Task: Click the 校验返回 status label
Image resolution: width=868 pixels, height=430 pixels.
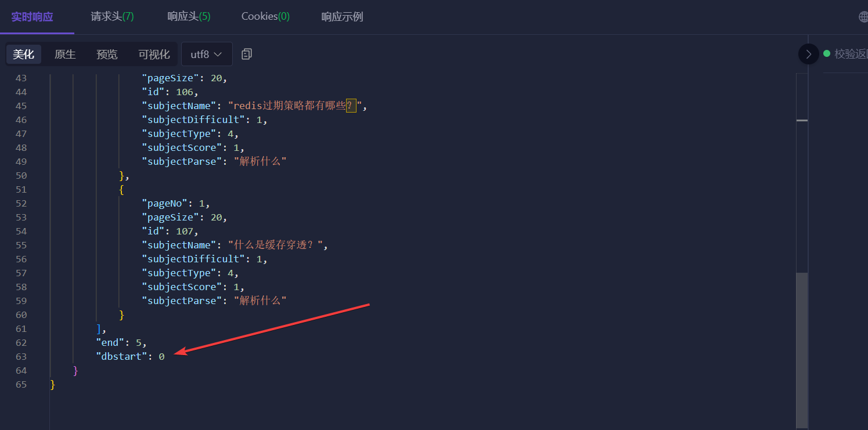Action: pos(851,54)
